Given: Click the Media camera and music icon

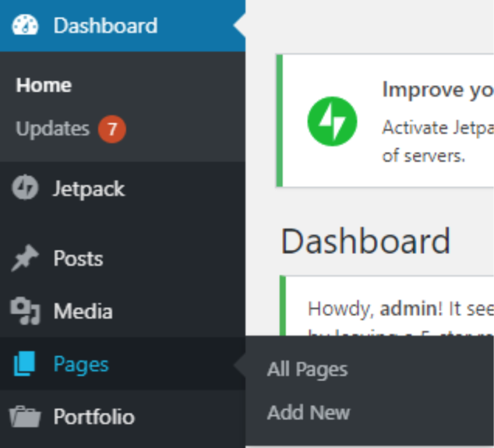Looking at the screenshot, I should pyautogui.click(x=25, y=311).
